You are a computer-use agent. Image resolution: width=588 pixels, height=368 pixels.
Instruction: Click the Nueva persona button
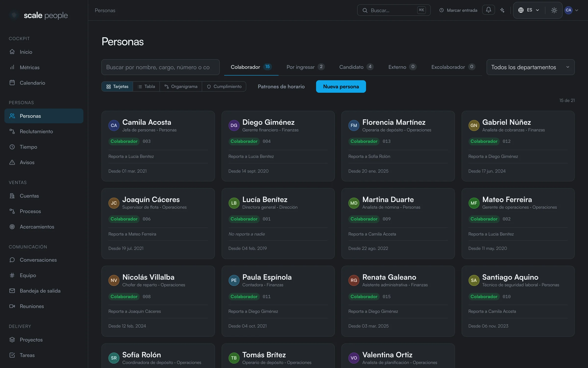(341, 86)
